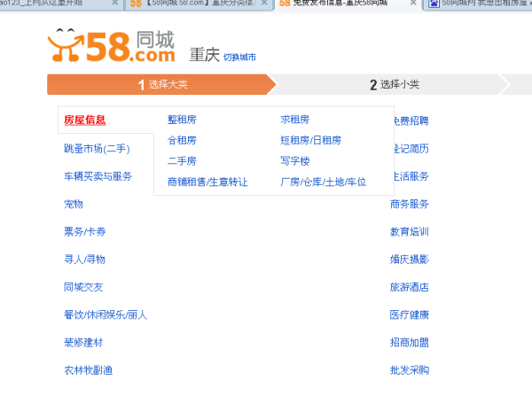
Task: Choose 写字楼 subcategory
Action: [x=295, y=161]
